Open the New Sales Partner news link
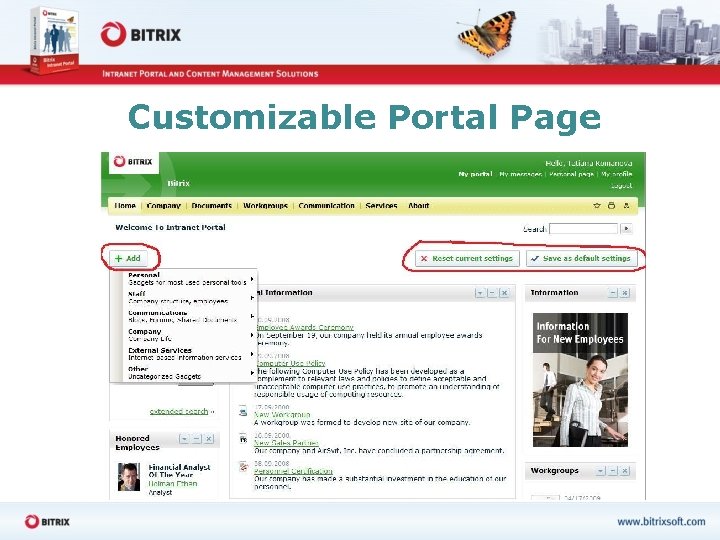 [286, 443]
